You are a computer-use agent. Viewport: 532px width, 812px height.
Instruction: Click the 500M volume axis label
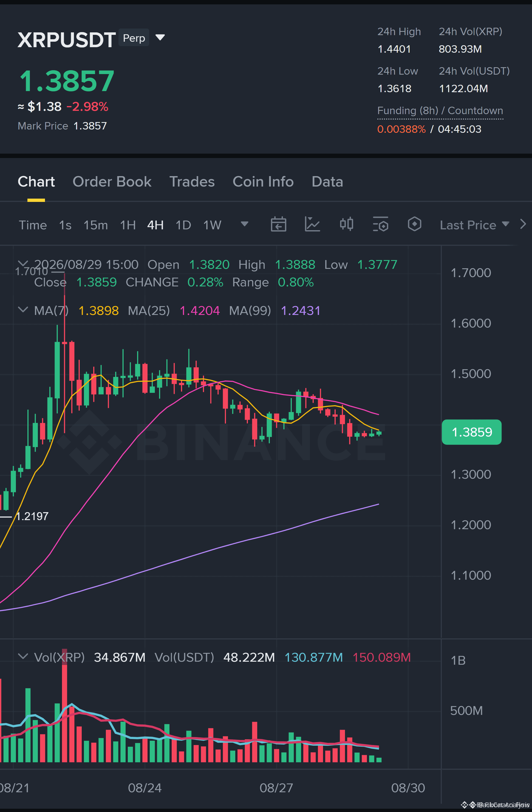coord(466,711)
